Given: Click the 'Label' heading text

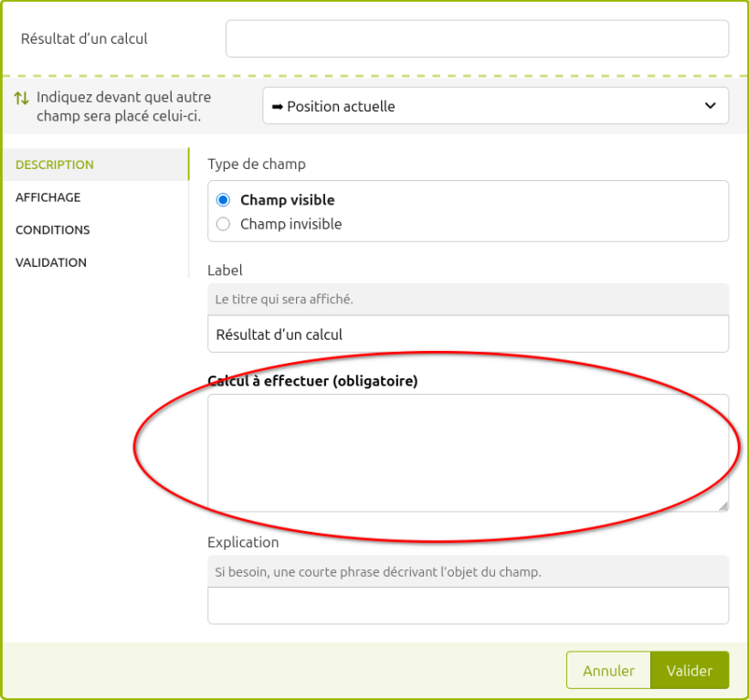Looking at the screenshot, I should click(x=225, y=270).
